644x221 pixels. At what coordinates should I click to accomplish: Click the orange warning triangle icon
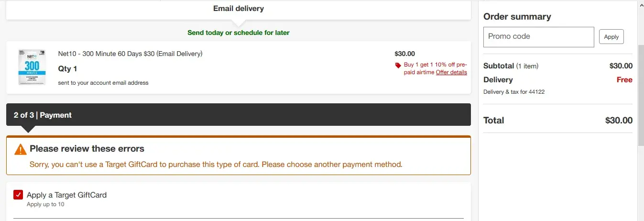(21, 149)
